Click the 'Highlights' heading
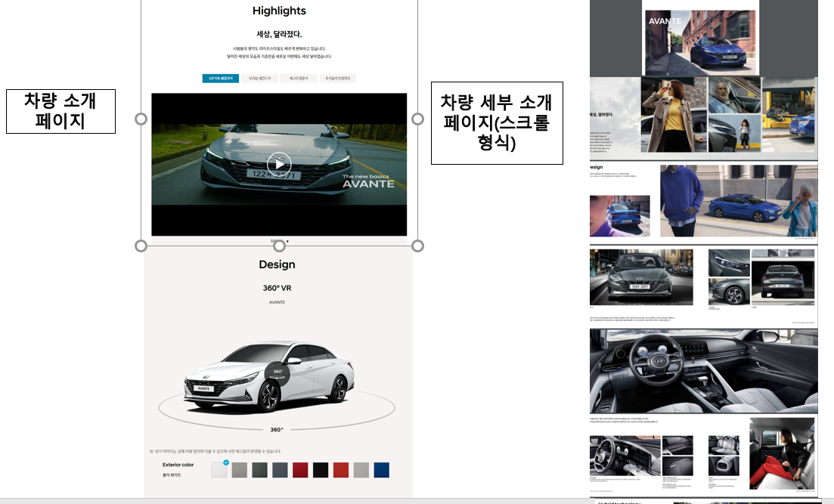Image resolution: width=834 pixels, height=504 pixels. [279, 11]
